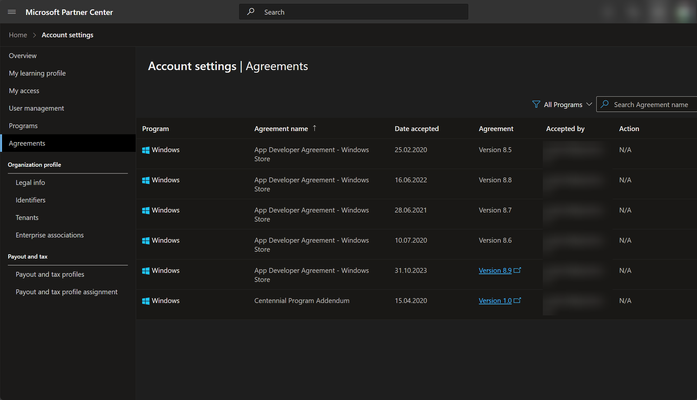697x400 pixels.
Task: Click Windows logo in the 31.10.2023 row
Action: [x=145, y=271]
